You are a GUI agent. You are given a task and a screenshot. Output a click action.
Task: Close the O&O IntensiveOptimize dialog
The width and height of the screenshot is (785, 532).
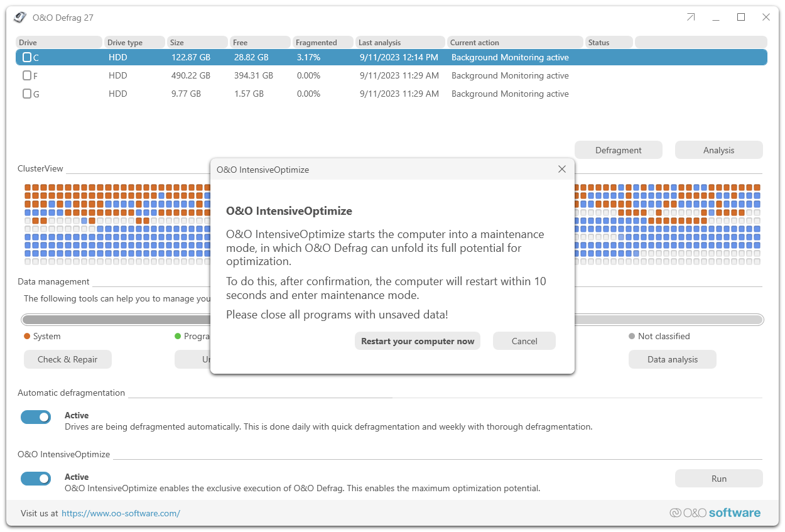tap(561, 169)
